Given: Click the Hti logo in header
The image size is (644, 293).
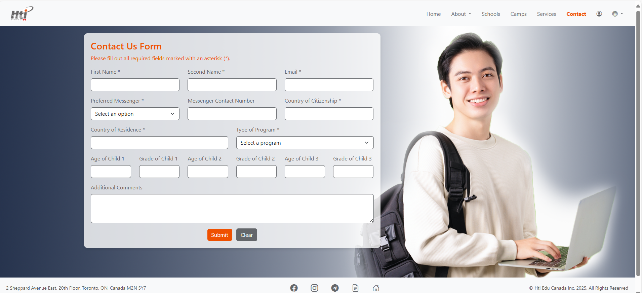Looking at the screenshot, I should 22,14.
